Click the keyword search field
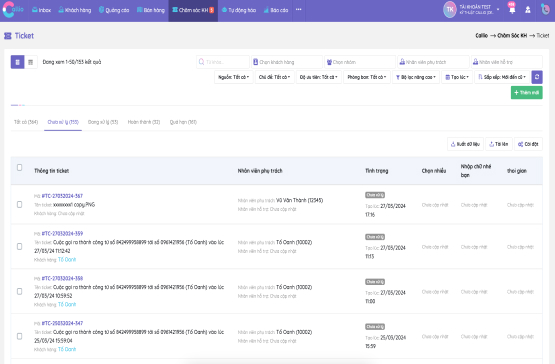Image resolution: width=555 pixels, height=364 pixels. pyautogui.click(x=223, y=62)
